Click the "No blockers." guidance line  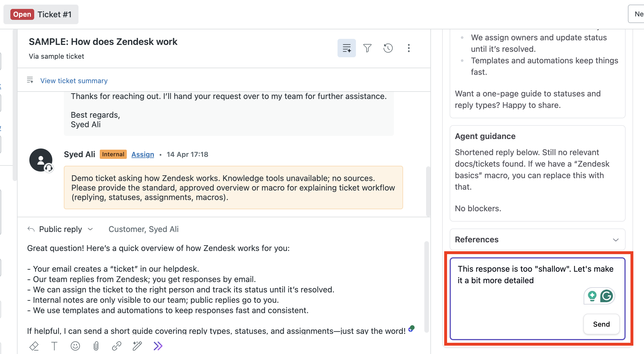tap(478, 208)
